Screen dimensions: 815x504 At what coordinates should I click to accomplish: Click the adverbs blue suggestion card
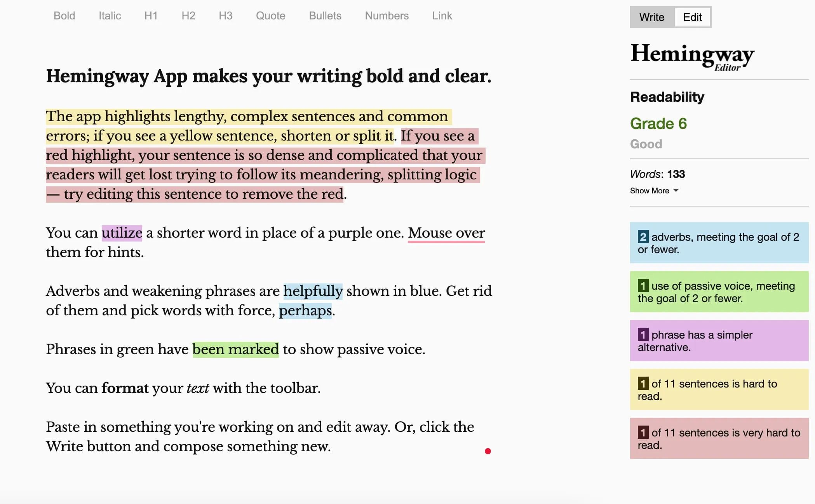point(720,242)
